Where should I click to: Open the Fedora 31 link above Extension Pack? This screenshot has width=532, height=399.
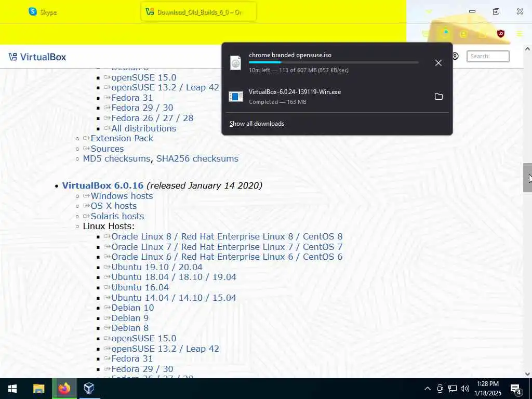[132, 98]
